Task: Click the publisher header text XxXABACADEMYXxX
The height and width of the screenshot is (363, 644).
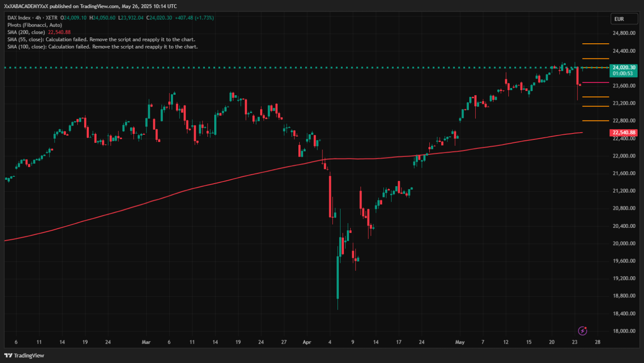Action: (26, 6)
